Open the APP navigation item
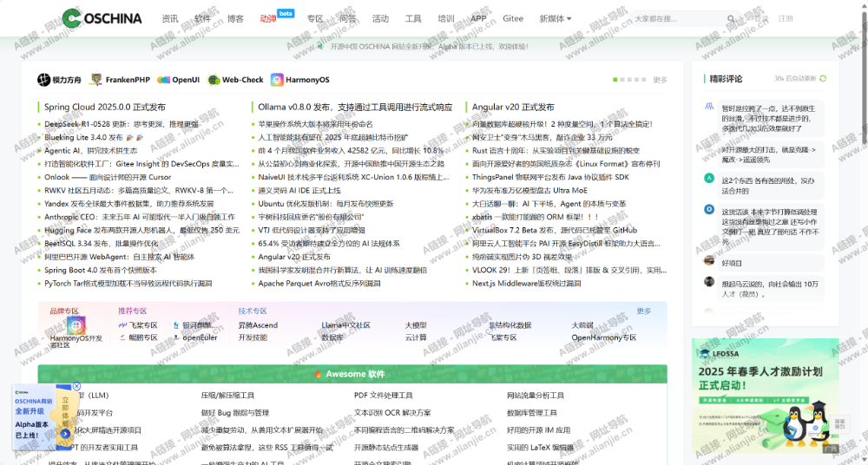Viewport: 868px width, 465px height. 478,19
